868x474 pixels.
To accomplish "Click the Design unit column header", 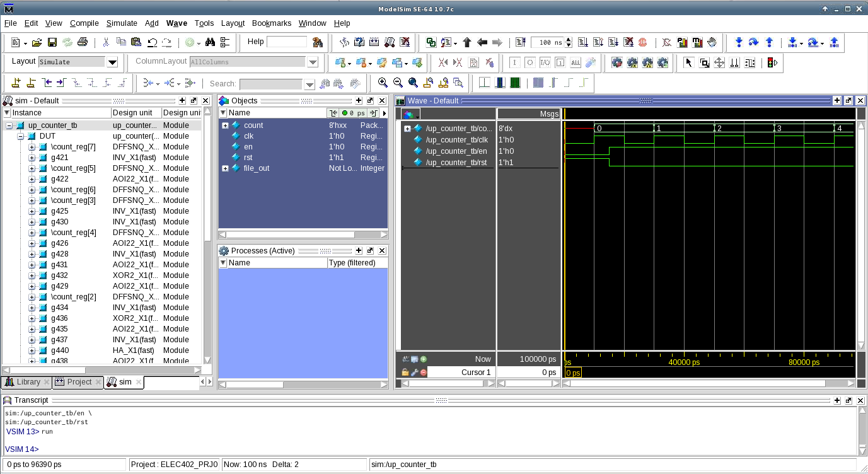I will point(136,113).
